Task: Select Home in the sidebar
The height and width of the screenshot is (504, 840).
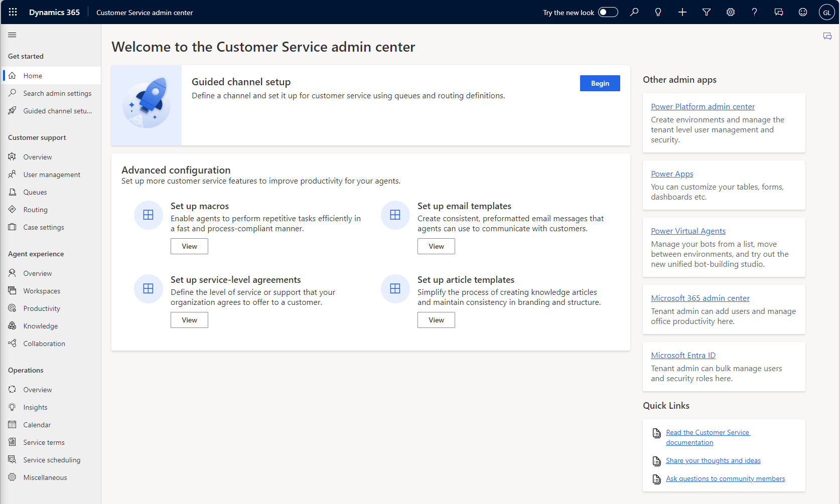Action: [51, 76]
